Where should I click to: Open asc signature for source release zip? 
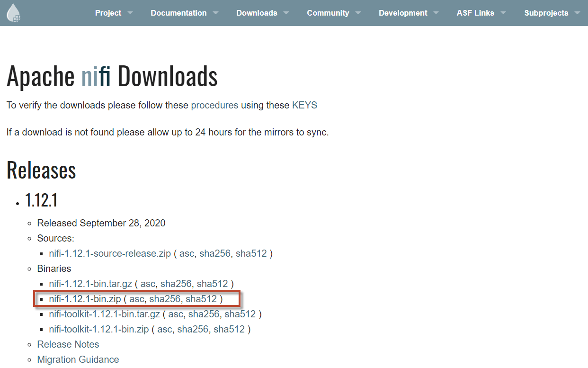pyautogui.click(x=187, y=253)
